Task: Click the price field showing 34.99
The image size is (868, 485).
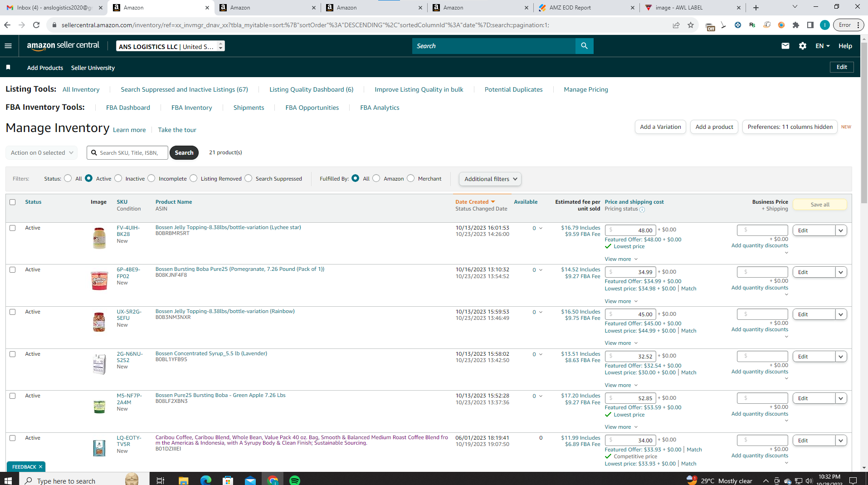Action: click(630, 272)
